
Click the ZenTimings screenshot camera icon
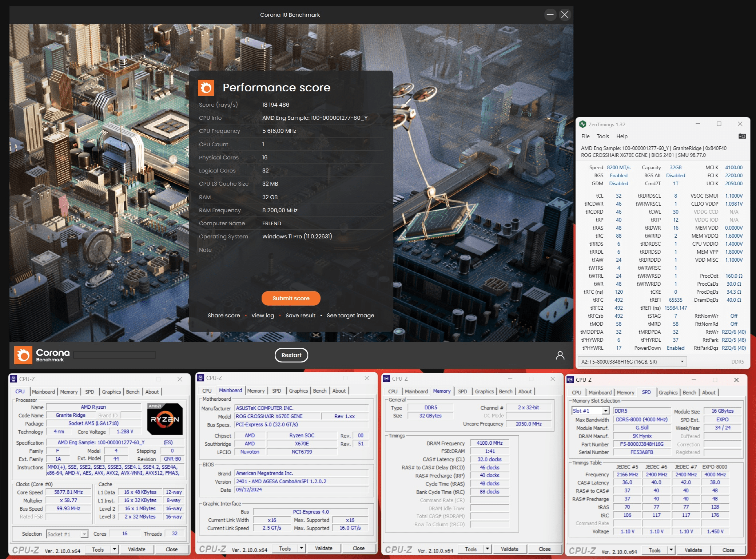click(742, 136)
